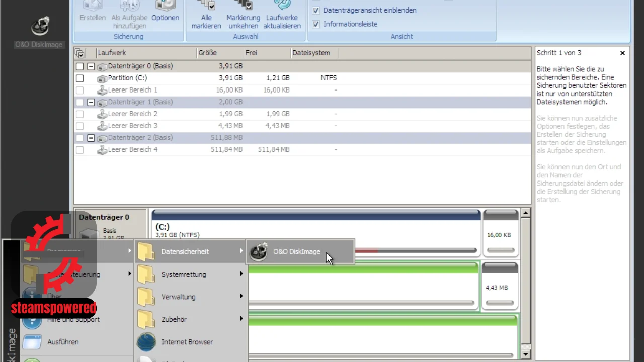This screenshot has width=644, height=362.
Task: Sort by the Dateisystem column header
Action: click(314, 53)
